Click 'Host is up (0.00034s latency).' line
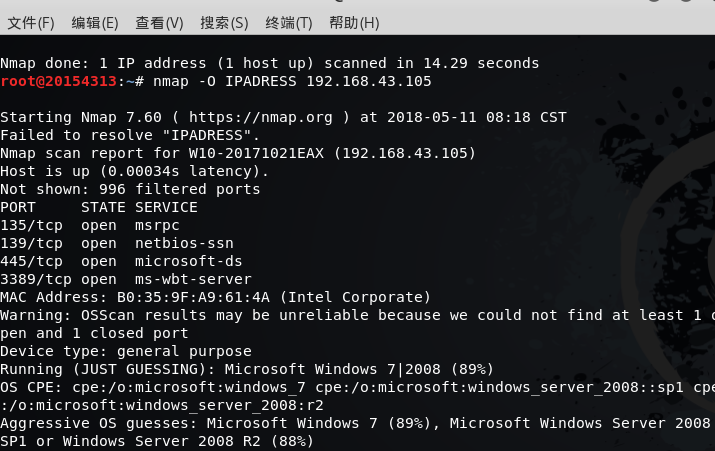Image resolution: width=715 pixels, height=451 pixels. 135,171
